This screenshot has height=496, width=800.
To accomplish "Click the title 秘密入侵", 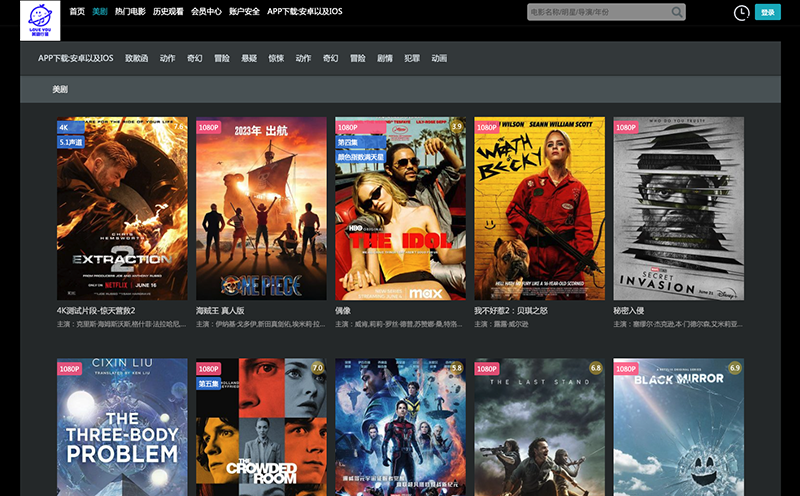I will pos(629,311).
